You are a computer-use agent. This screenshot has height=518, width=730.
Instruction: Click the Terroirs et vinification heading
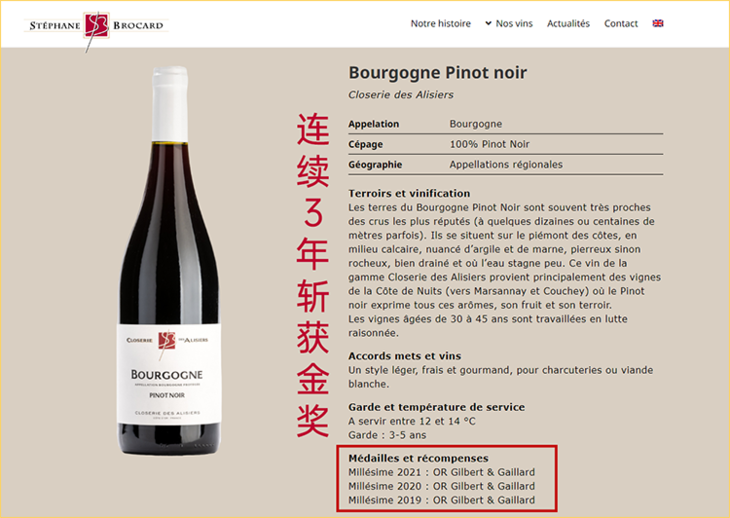(409, 193)
